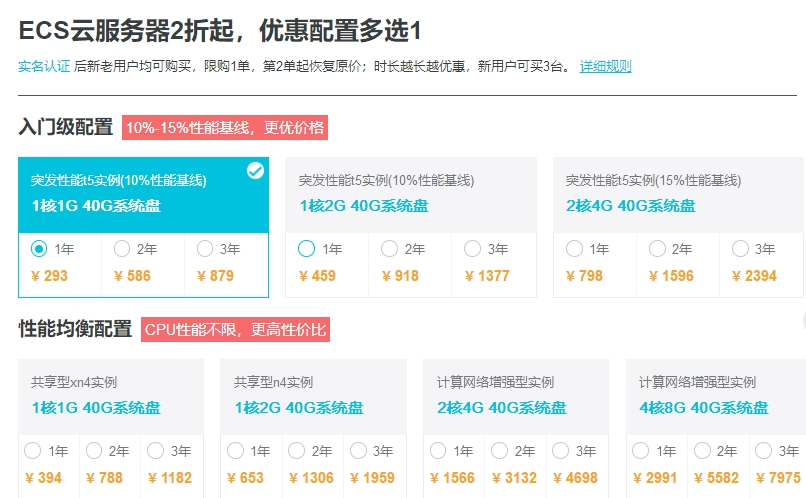Select 3年 ¥2394 for the 2核4G t5 instance
This screenshot has height=498, width=806.
740,249
